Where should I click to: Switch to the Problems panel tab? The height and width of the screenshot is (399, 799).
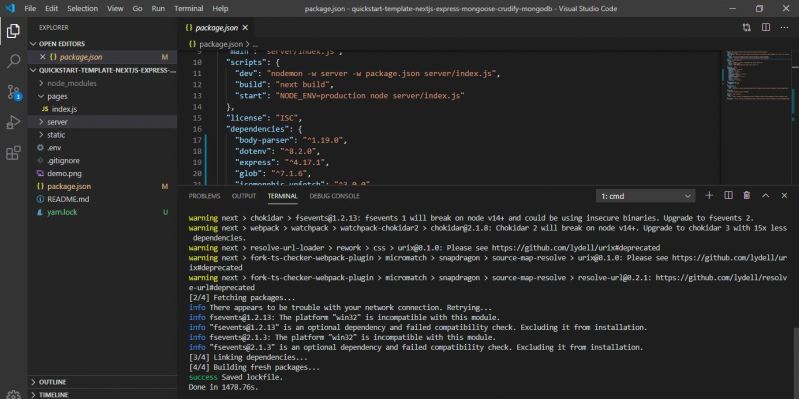point(204,196)
